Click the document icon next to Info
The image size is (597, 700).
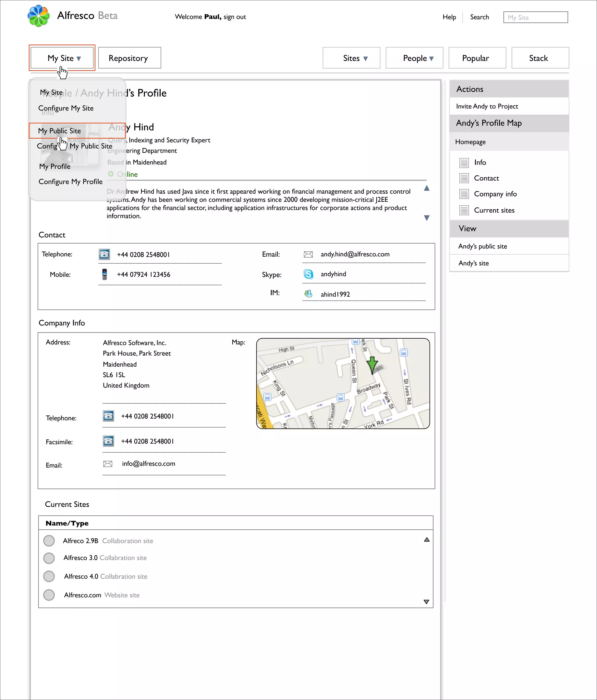click(x=464, y=163)
